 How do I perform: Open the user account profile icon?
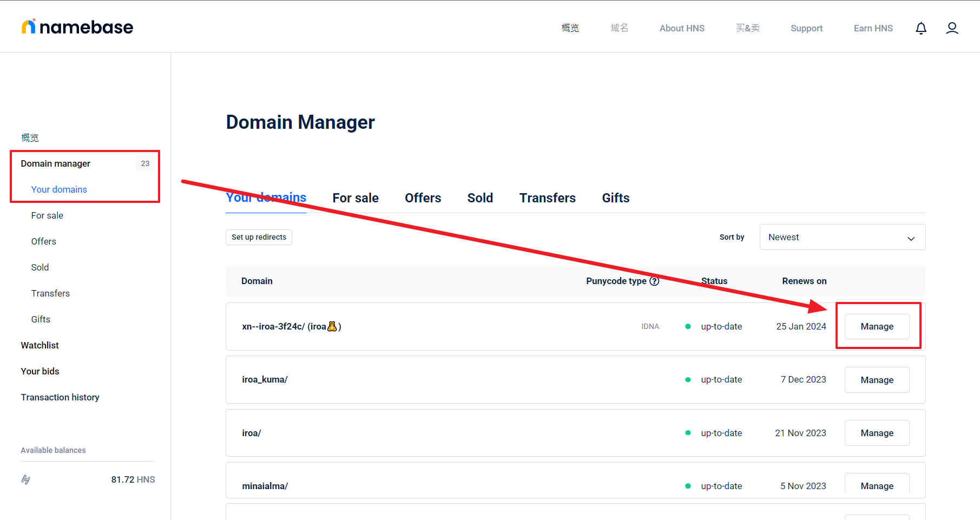point(952,28)
